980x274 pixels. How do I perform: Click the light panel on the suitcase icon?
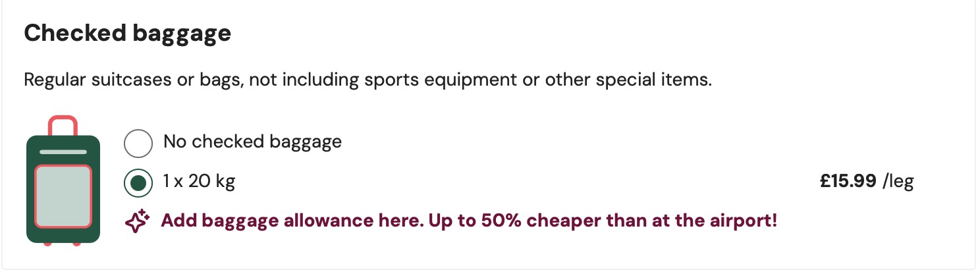pos(63,196)
